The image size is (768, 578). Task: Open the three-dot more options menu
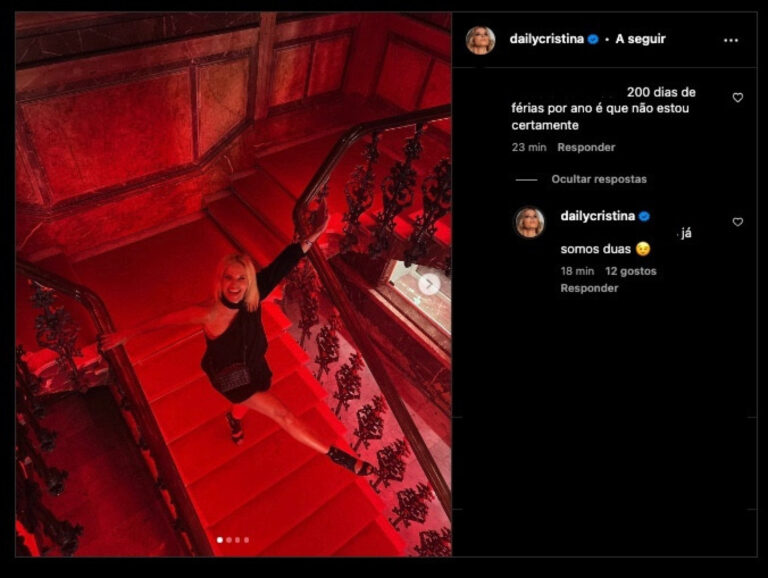point(731,41)
